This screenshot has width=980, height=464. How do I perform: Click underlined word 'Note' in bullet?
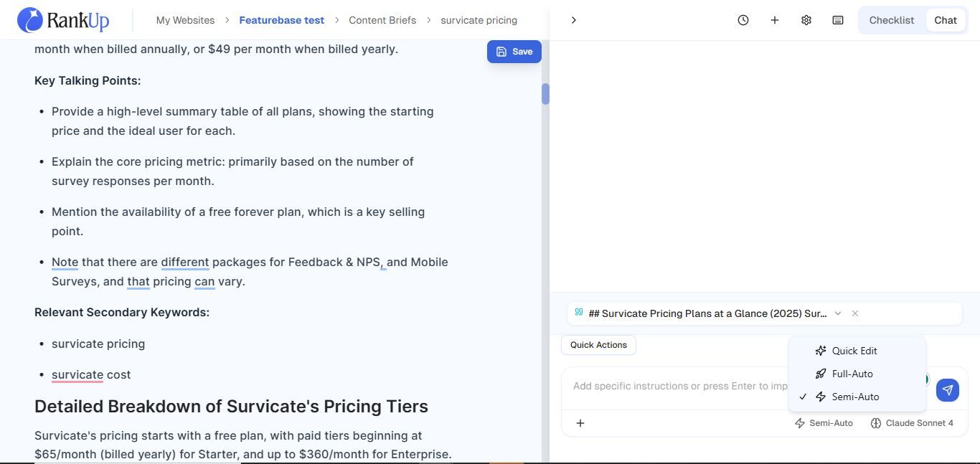click(65, 262)
